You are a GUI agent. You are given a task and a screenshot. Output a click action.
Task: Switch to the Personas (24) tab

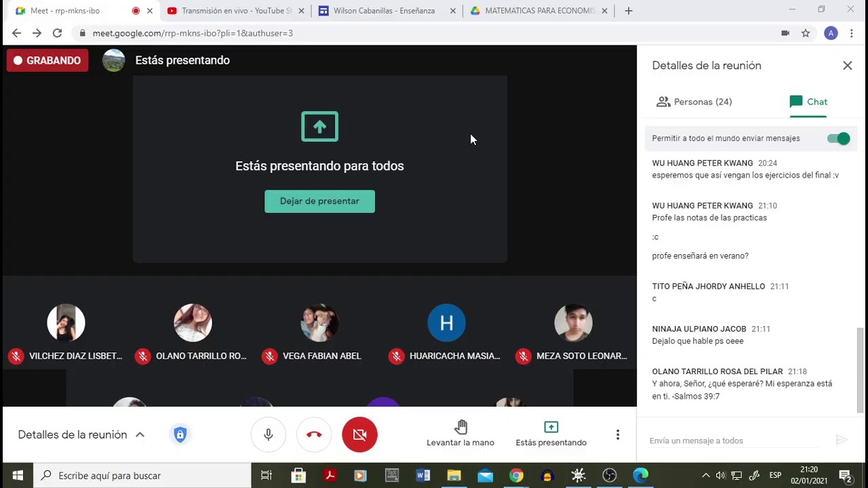(694, 102)
